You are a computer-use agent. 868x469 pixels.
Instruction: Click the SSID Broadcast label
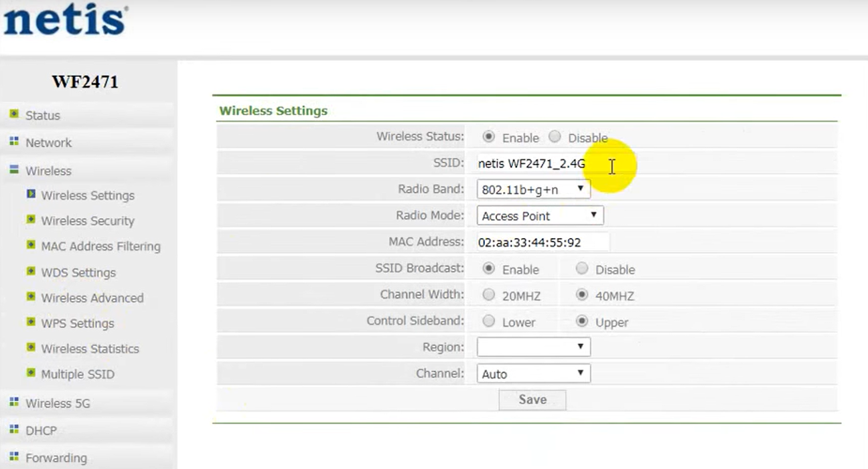[x=419, y=268]
